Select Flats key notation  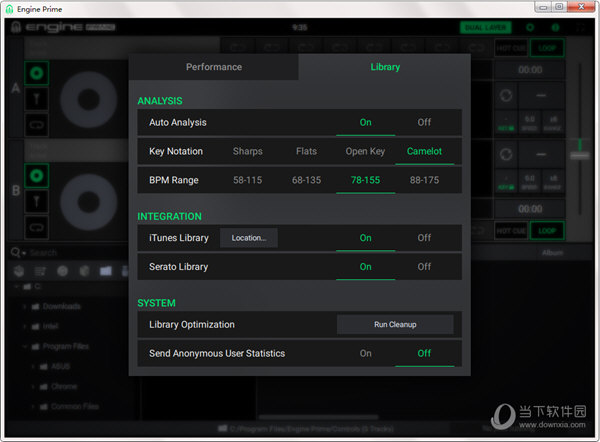click(x=307, y=151)
